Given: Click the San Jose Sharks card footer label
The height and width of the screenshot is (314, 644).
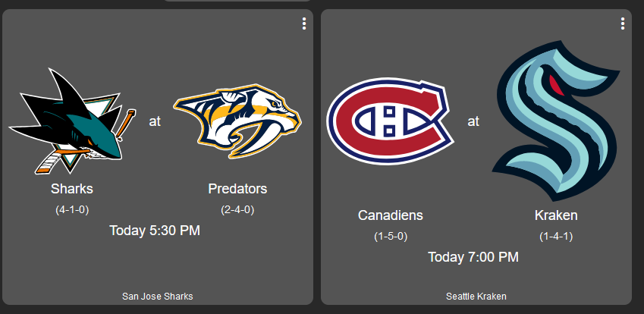Looking at the screenshot, I should 157,297.
